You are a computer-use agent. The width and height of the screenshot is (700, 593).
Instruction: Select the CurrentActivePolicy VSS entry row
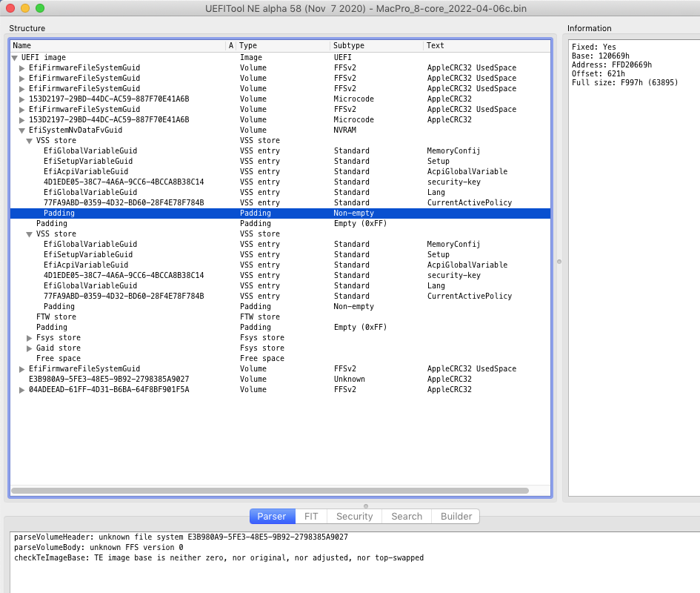[x=123, y=203]
